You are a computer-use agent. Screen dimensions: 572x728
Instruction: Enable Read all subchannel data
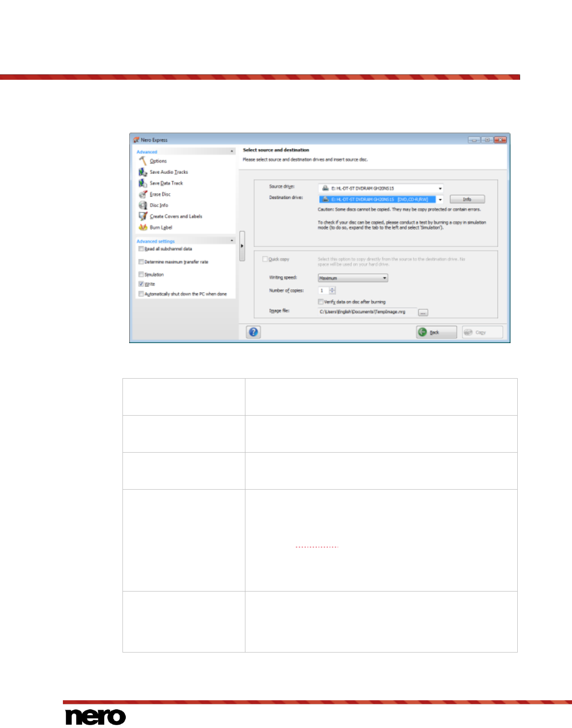pos(141,249)
